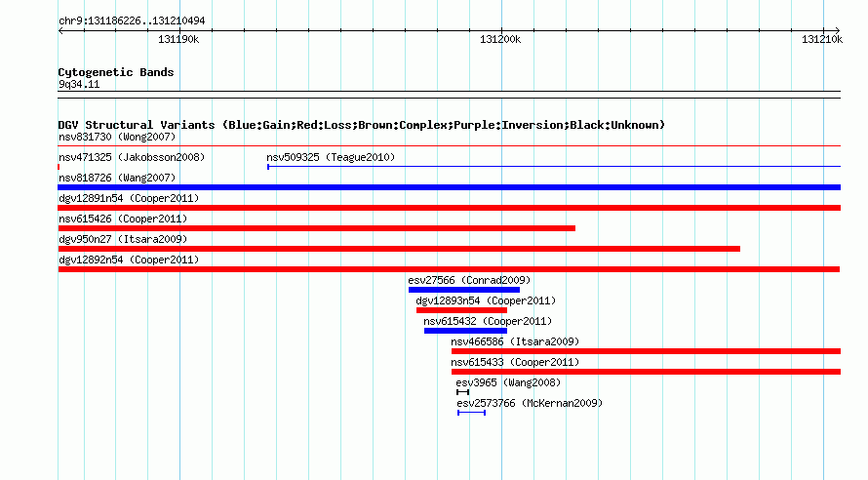
Task: Select the red dgv12891n54 loss bar
Action: coord(449,208)
